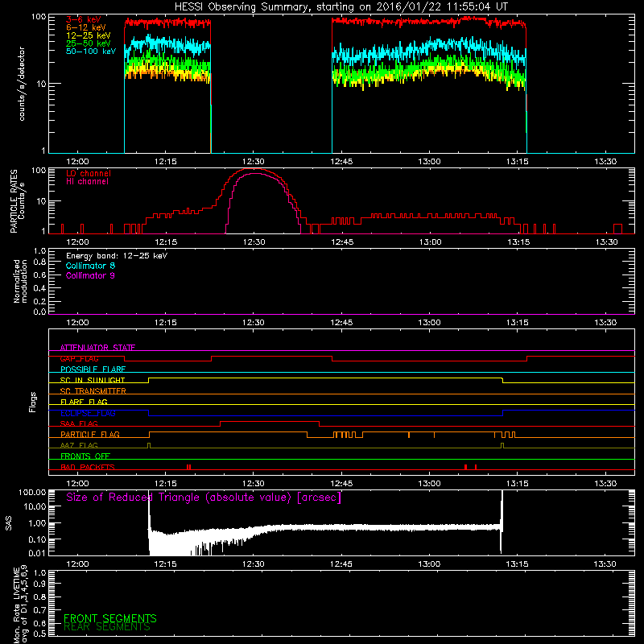This screenshot has height=644, width=644.
Task: Click the SAS axis label
Action: (x=9, y=523)
